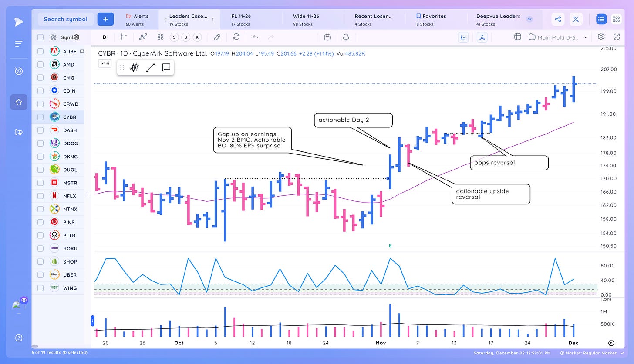The height and width of the screenshot is (364, 634).
Task: Switch to list view layout
Action: pyautogui.click(x=601, y=19)
